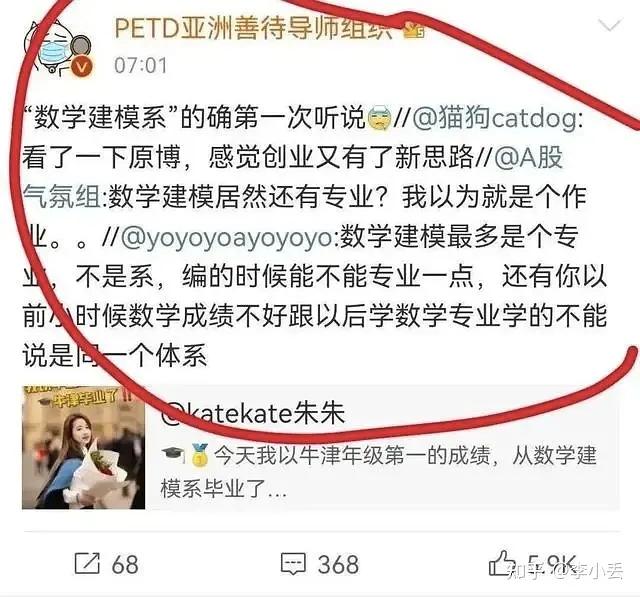The width and height of the screenshot is (640, 597).
Task: Click the orange V verified badge
Action: tap(82, 67)
